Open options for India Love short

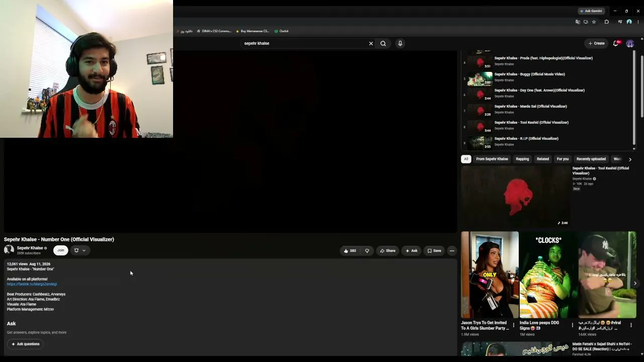tap(572, 325)
